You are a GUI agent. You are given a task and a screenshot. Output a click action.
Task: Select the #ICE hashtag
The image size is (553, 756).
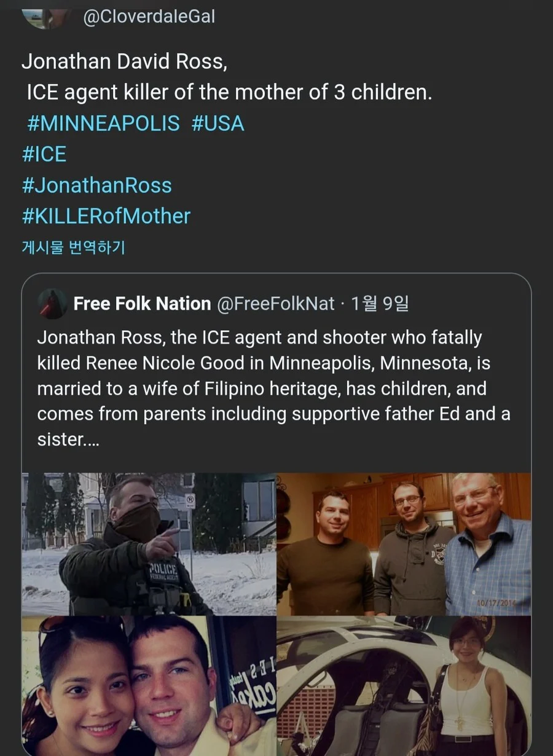(44, 154)
